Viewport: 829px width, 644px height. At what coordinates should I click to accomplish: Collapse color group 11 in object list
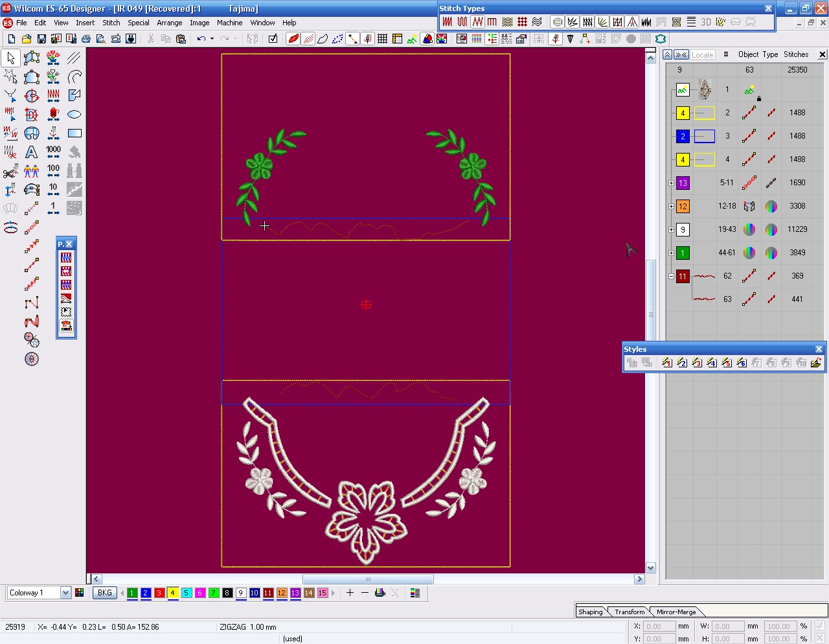pyautogui.click(x=671, y=277)
